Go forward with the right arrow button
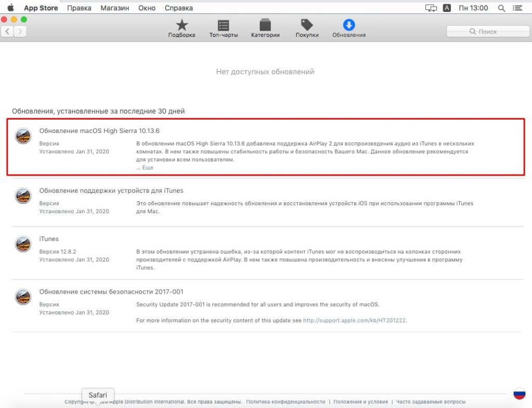Screen dimensions: 532x408 tap(20, 31)
